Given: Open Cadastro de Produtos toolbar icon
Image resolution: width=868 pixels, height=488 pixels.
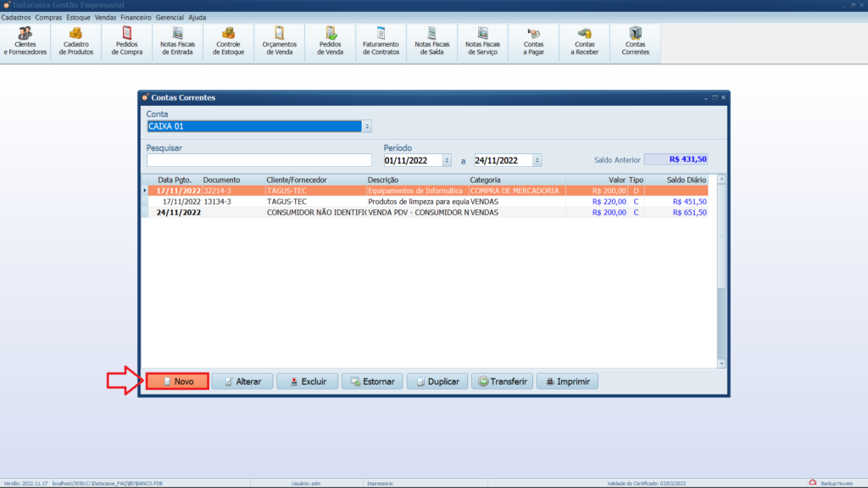Looking at the screenshot, I should tap(76, 42).
